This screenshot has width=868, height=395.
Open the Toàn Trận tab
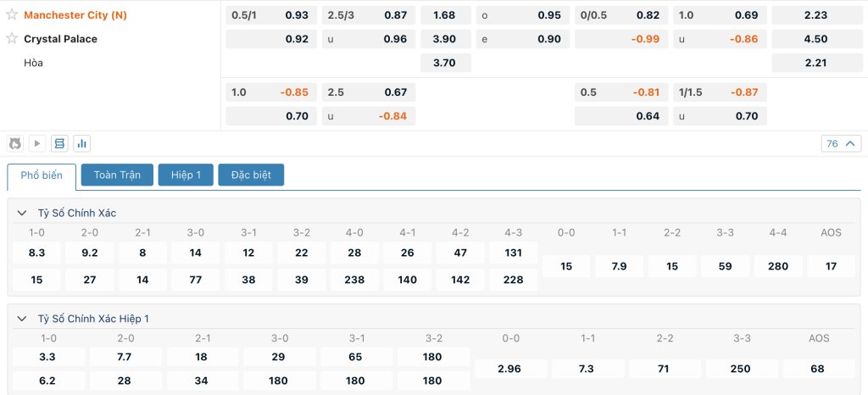click(117, 175)
